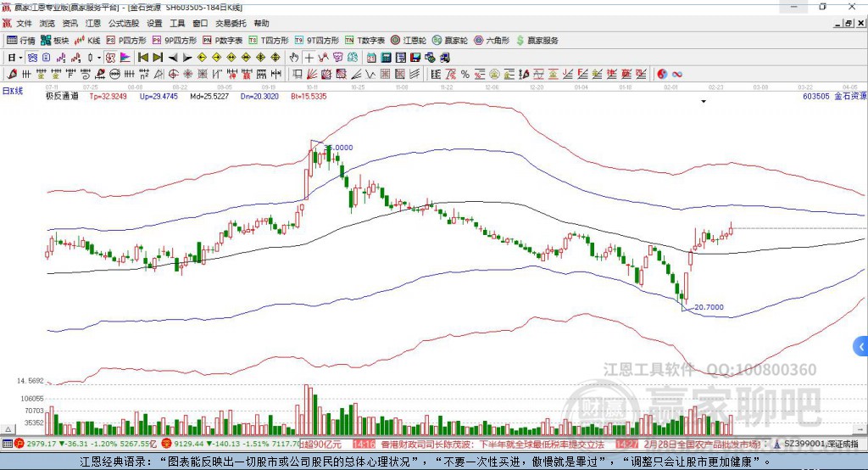Toggle the highlighted 极反 channel indicator button
Screen dimensions: 868x470
[x=111, y=58]
